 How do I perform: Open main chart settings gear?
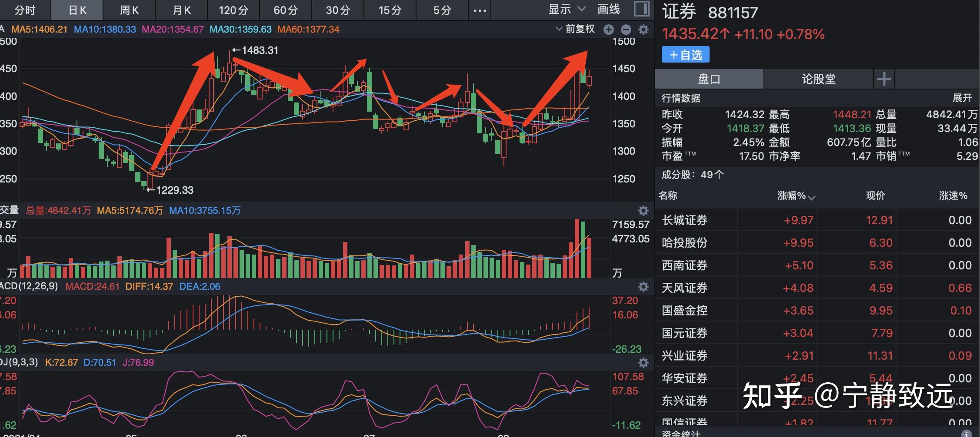click(643, 30)
